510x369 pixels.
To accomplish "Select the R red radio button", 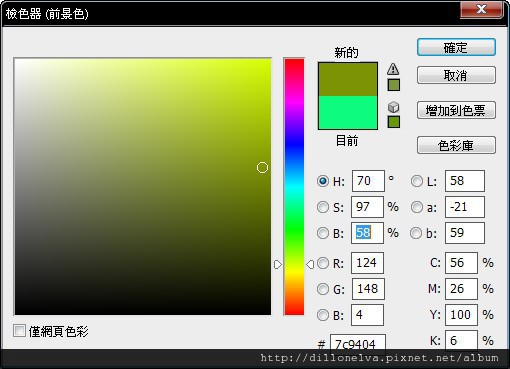I will click(x=323, y=263).
